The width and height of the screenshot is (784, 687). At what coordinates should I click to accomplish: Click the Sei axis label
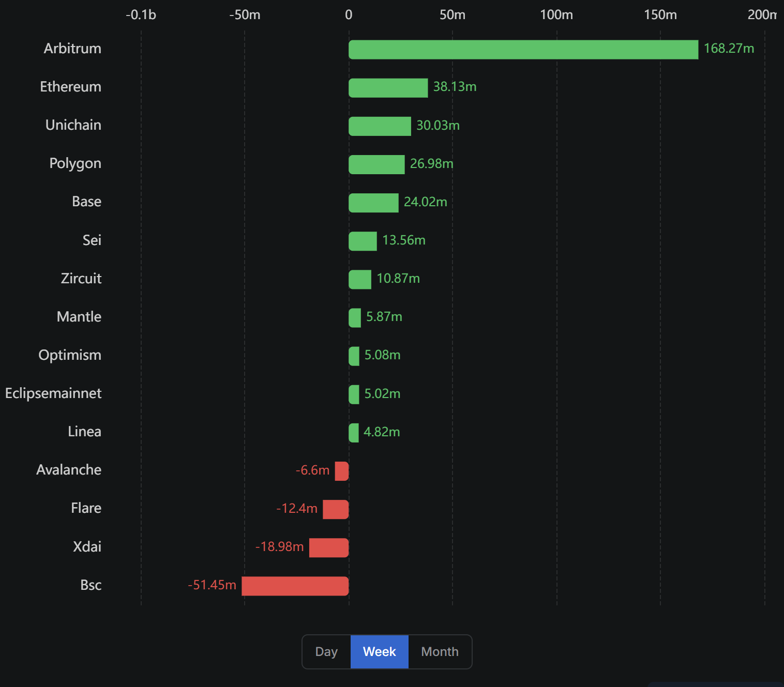(92, 240)
